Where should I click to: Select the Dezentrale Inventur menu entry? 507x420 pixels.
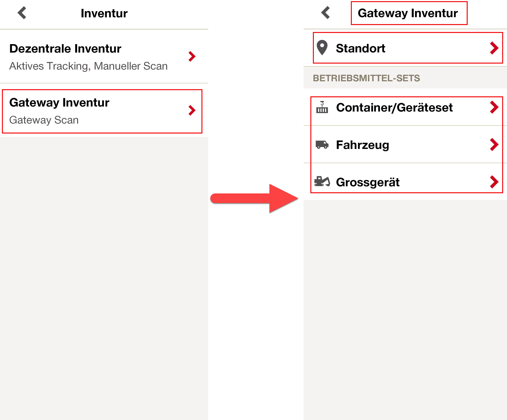104,56
